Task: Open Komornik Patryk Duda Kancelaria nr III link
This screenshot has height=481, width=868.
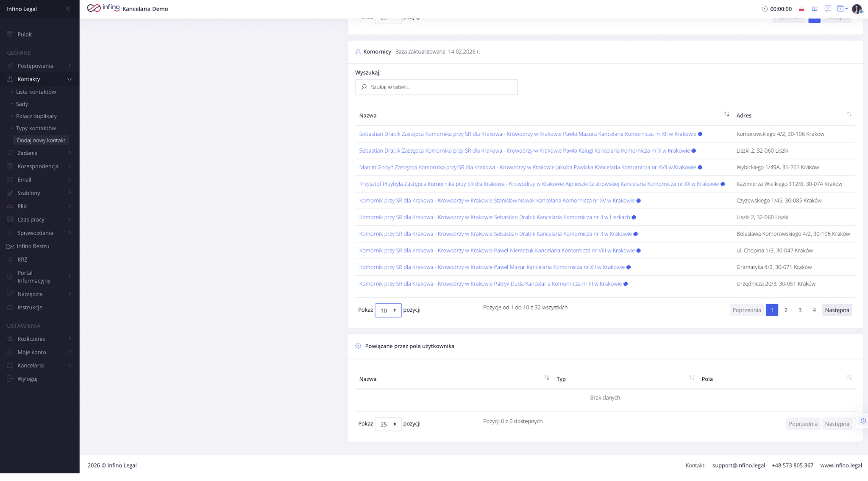Action: (490, 284)
